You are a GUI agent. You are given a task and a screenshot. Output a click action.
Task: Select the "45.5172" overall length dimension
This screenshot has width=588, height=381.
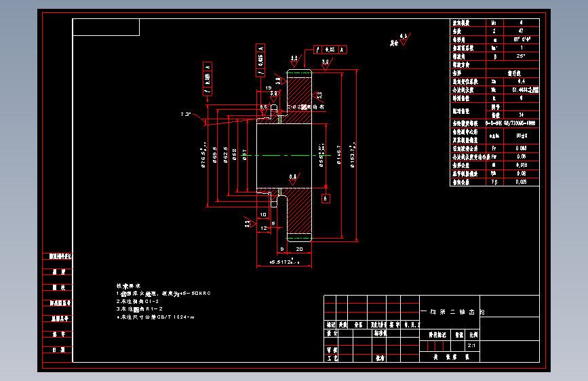tap(284, 262)
